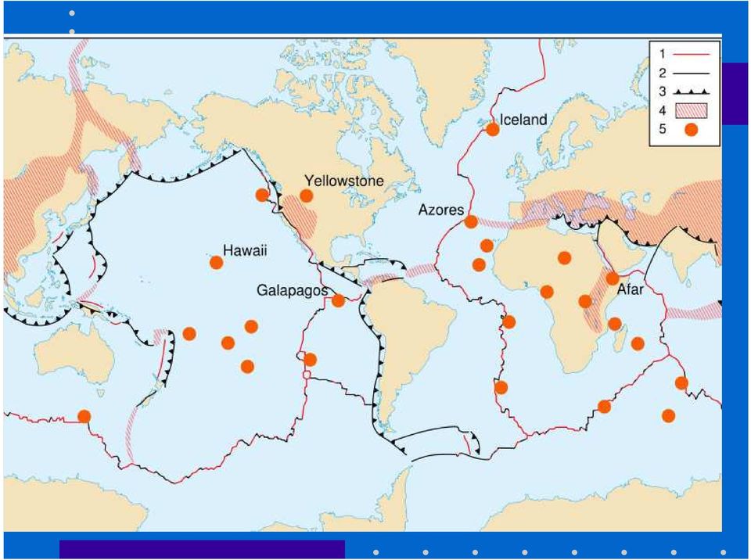Screen dimensions: 751x560
Task: Click the orange circle symbol in legend
Action: (x=691, y=129)
